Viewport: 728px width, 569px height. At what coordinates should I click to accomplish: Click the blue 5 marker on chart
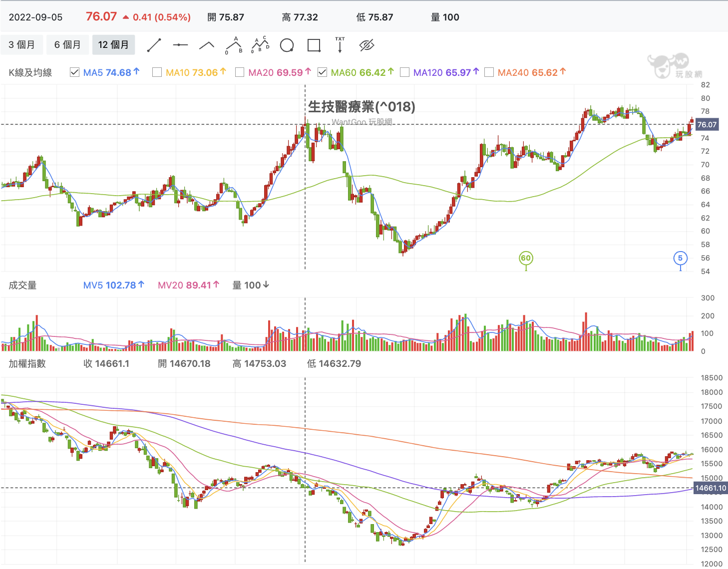[x=680, y=258]
